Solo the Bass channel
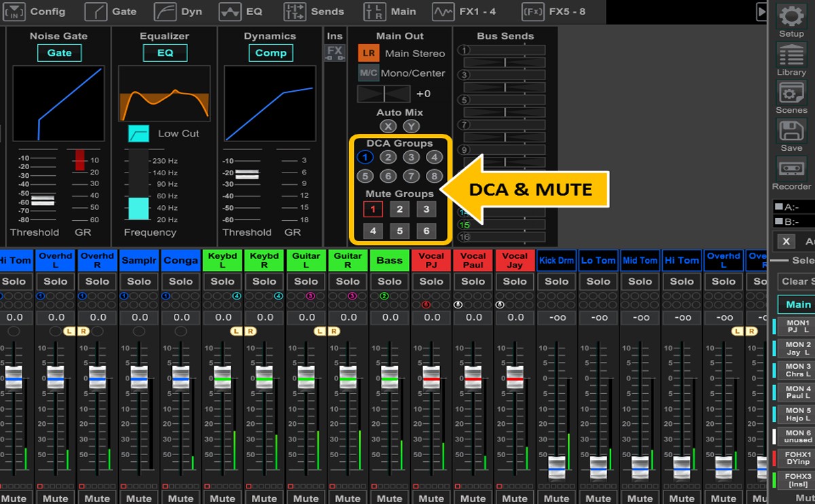 (390, 281)
